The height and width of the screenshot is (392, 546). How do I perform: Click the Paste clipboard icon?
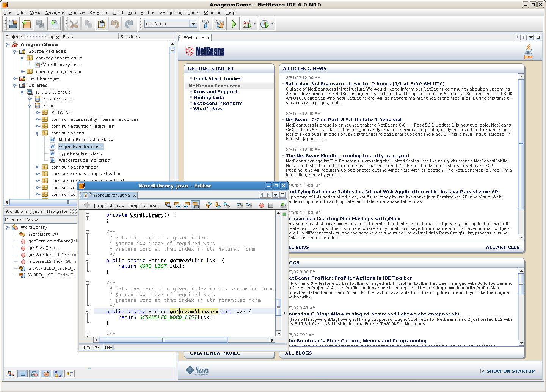click(102, 24)
